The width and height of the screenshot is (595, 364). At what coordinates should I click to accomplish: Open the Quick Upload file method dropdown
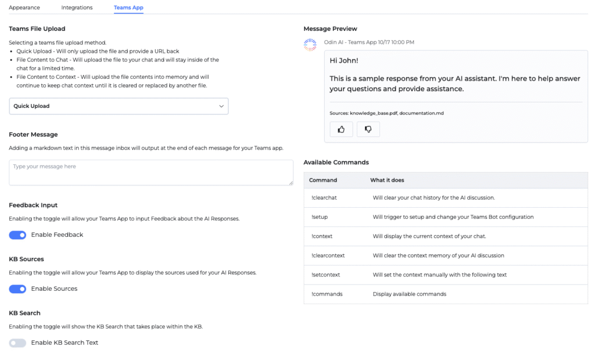119,106
